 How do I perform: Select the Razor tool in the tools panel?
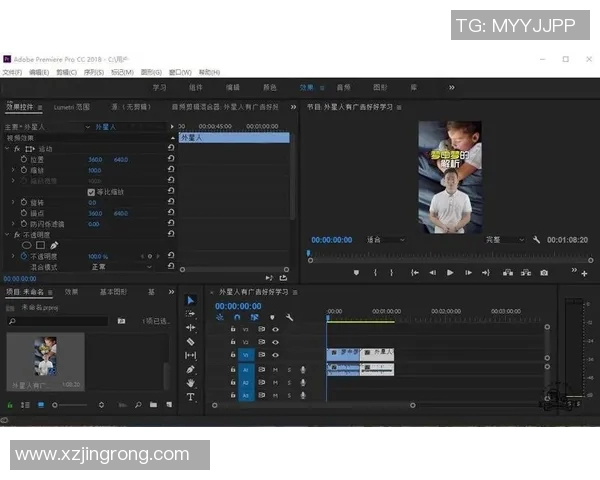[x=191, y=341]
